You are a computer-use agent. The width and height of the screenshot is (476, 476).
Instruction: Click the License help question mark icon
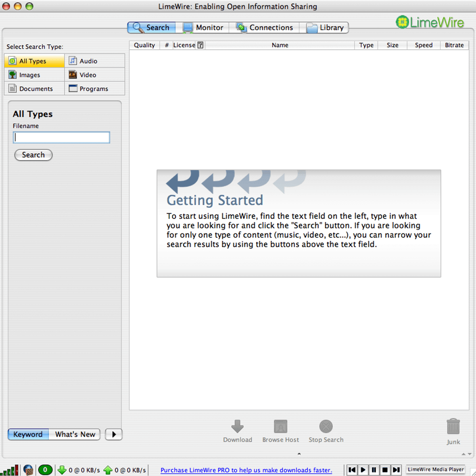pyautogui.click(x=201, y=45)
